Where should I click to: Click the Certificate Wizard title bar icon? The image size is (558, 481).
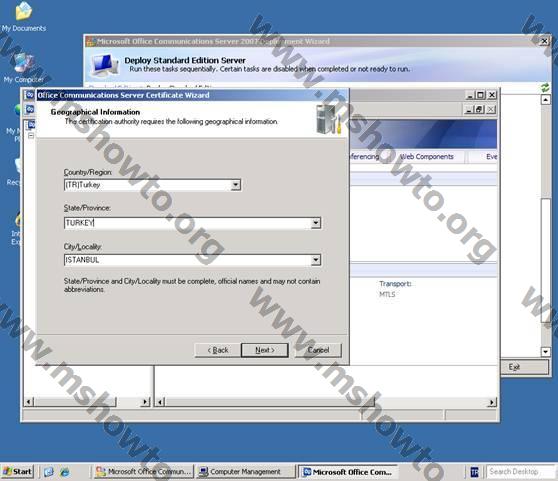(x=30, y=95)
